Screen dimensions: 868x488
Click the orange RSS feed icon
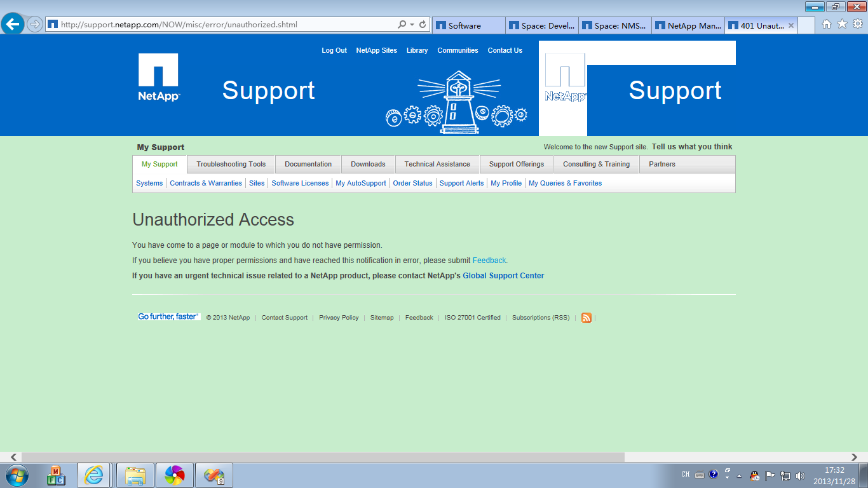[x=587, y=318]
